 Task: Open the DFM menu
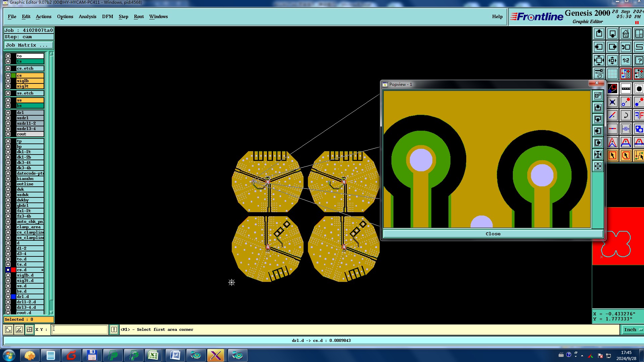point(107,16)
